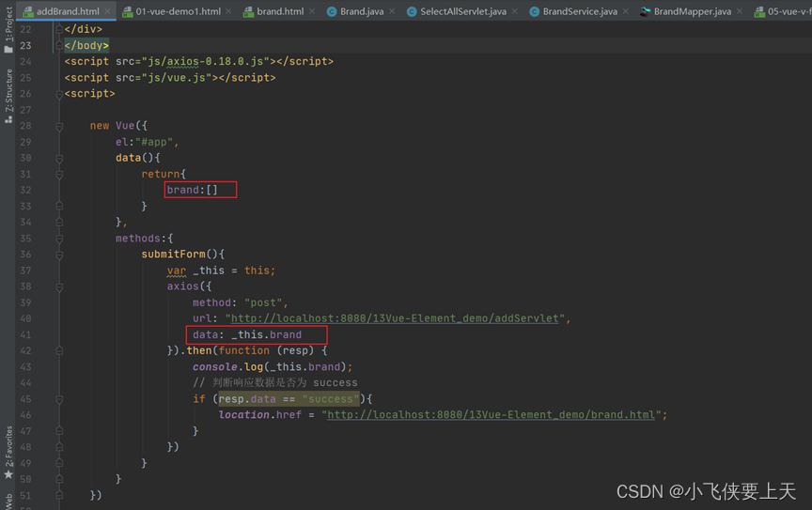The width and height of the screenshot is (812, 510).
Task: Click "js/axios-0.18.0.js" script source
Action: coord(206,61)
